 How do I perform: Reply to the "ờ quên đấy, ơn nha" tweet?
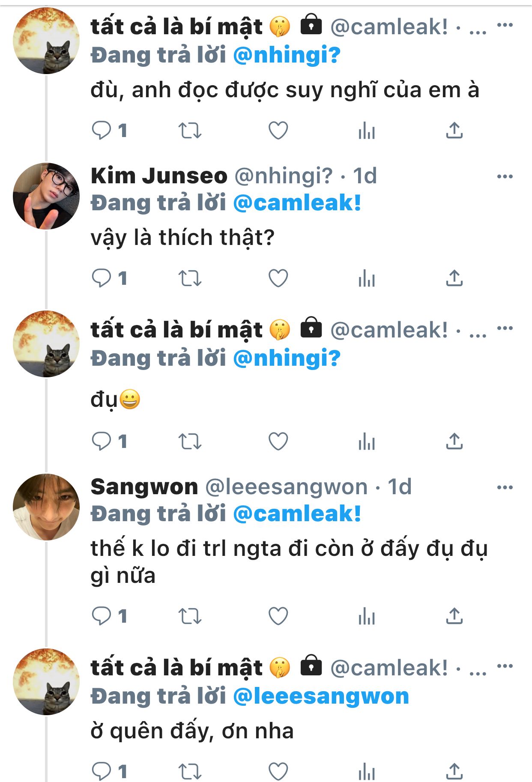(102, 771)
